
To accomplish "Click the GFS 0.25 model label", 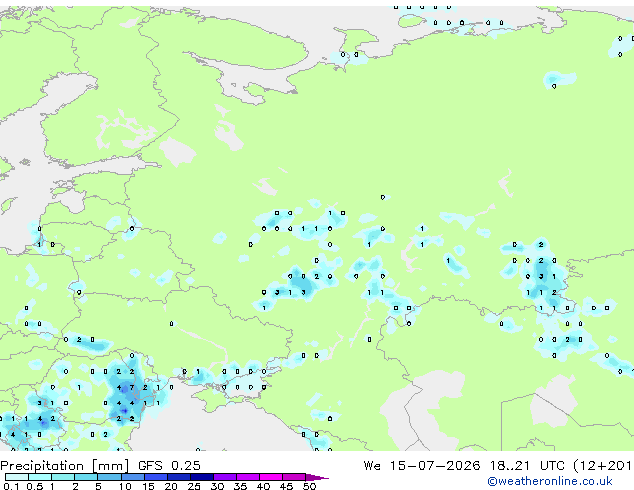I will point(169,466).
